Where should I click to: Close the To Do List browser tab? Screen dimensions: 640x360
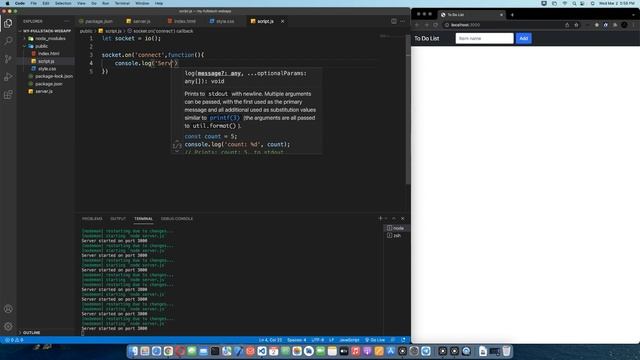click(x=502, y=15)
